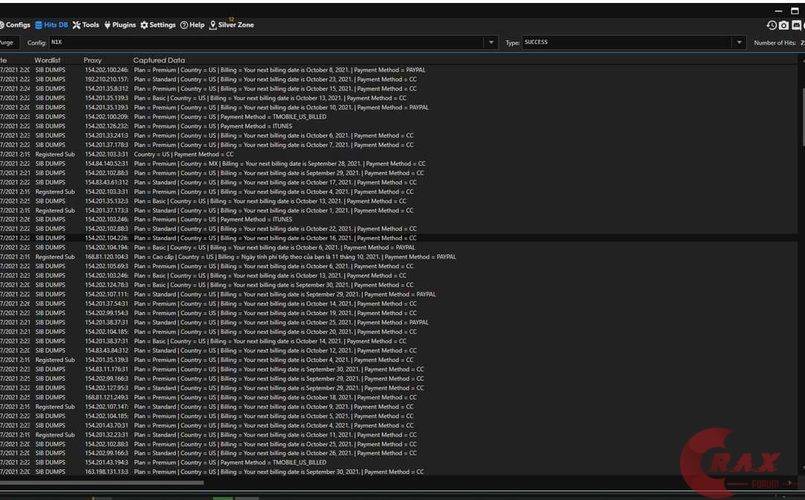Select the row with billing date October 5, 2021
This screenshot has width=805, height=500.
(398, 416)
